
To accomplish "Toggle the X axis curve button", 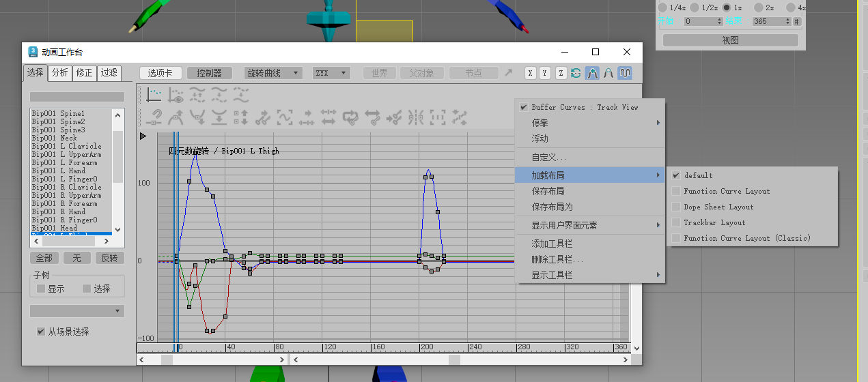I will point(531,73).
